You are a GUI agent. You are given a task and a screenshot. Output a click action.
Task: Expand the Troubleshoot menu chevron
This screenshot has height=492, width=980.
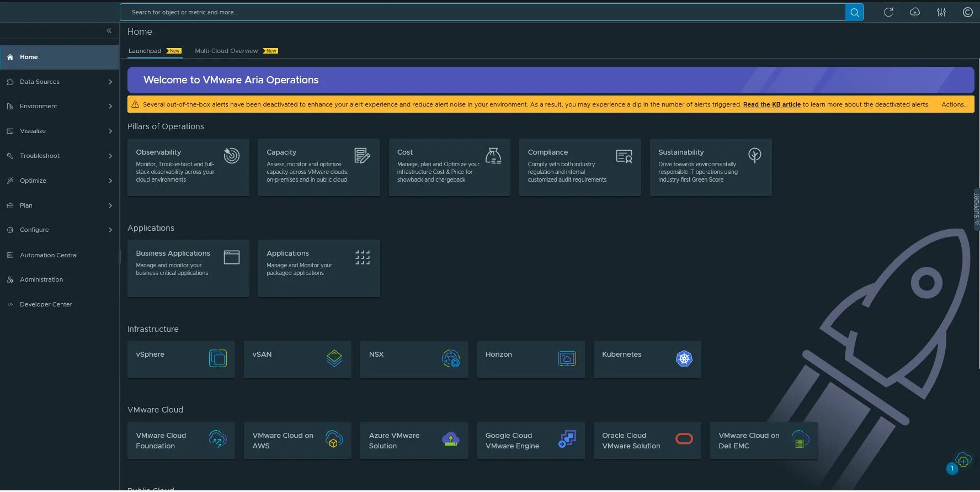coord(110,156)
